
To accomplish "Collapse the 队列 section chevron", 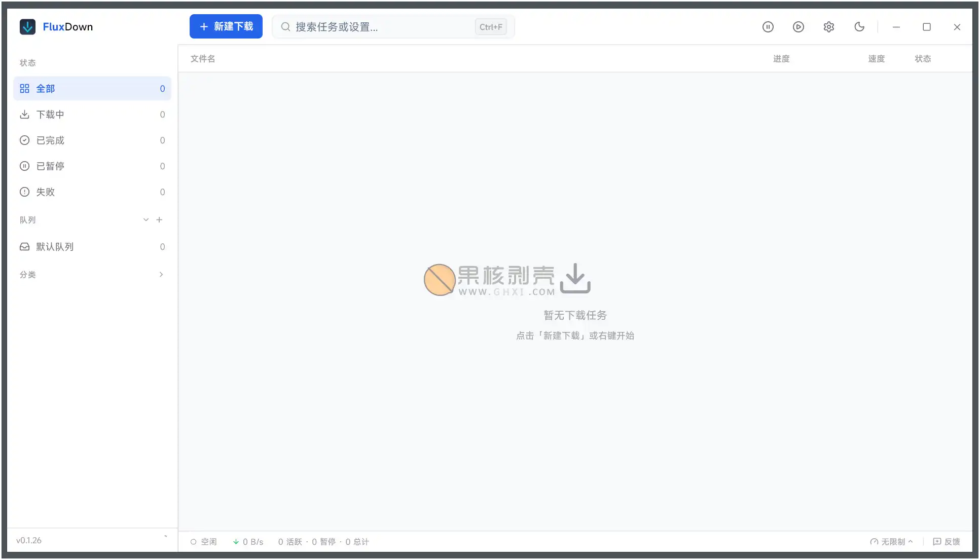I will click(146, 220).
